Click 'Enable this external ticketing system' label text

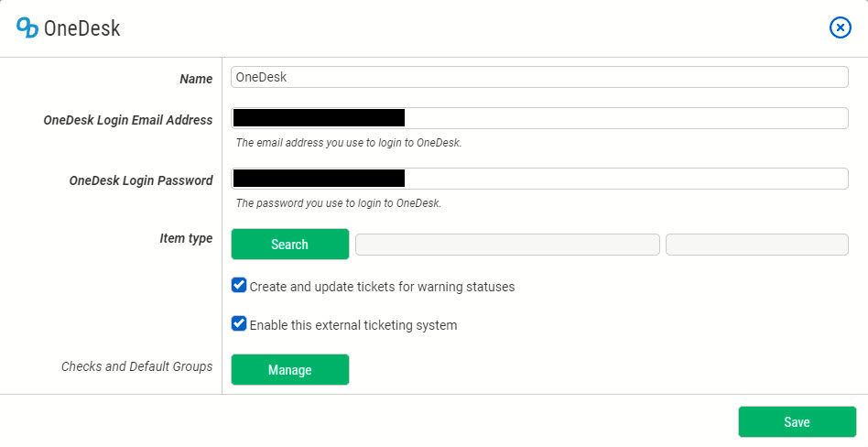coord(353,325)
